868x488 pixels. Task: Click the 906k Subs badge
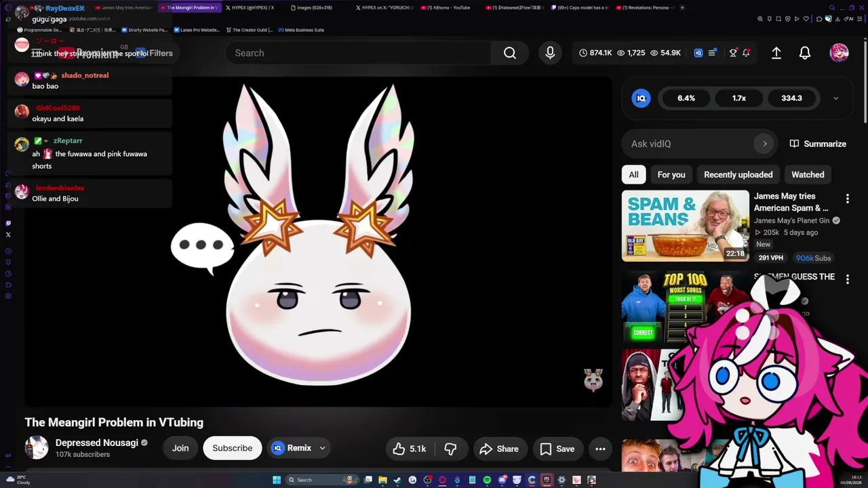coord(814,258)
